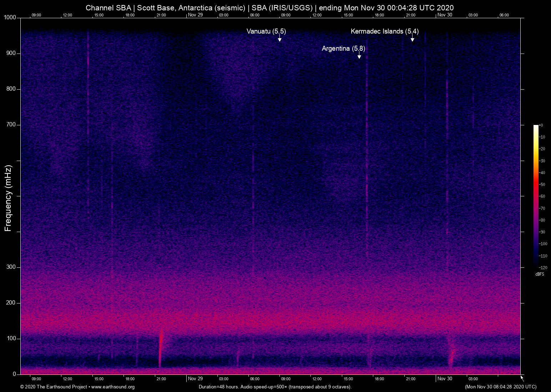Click the arrow marker below Argentina (5.8)
Viewport: 551px width, 392px height.
tap(359, 56)
